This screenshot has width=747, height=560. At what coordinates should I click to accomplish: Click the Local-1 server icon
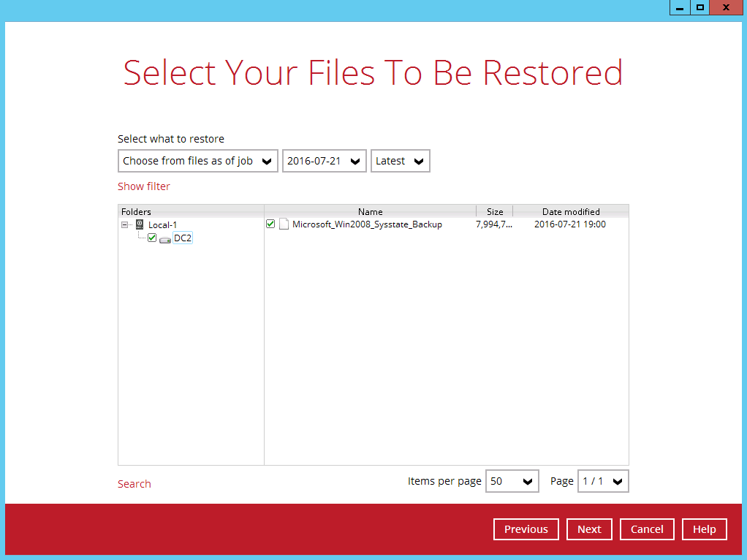pos(139,224)
